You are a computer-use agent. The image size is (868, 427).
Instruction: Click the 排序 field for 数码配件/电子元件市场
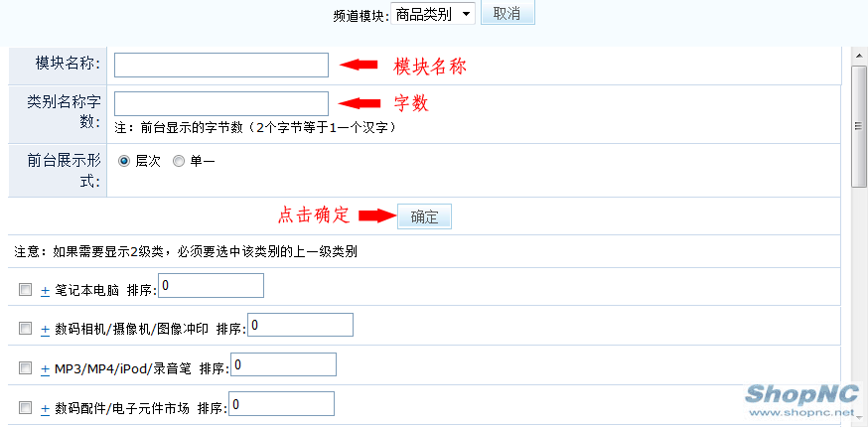(281, 404)
